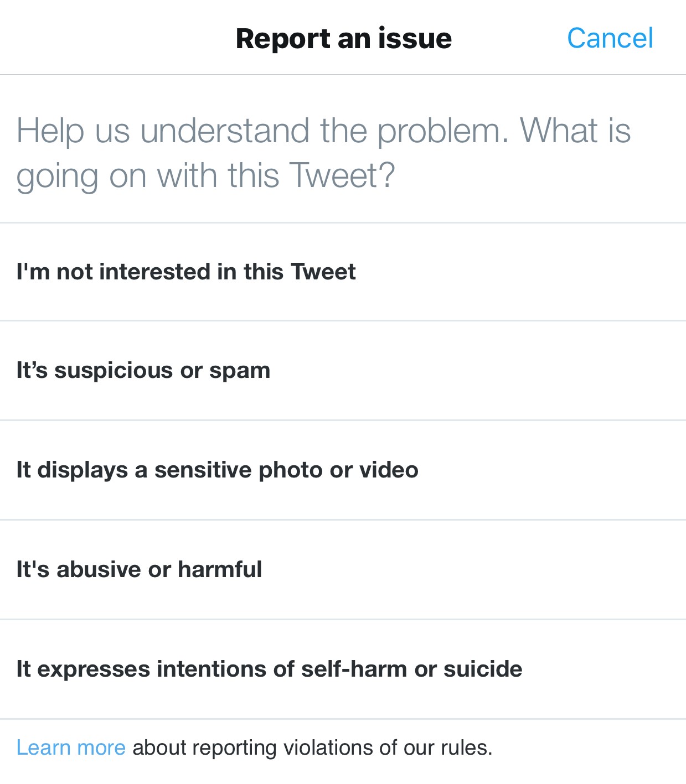
Task: Choose "It's abusive or harmful" option
Action: [x=139, y=569]
